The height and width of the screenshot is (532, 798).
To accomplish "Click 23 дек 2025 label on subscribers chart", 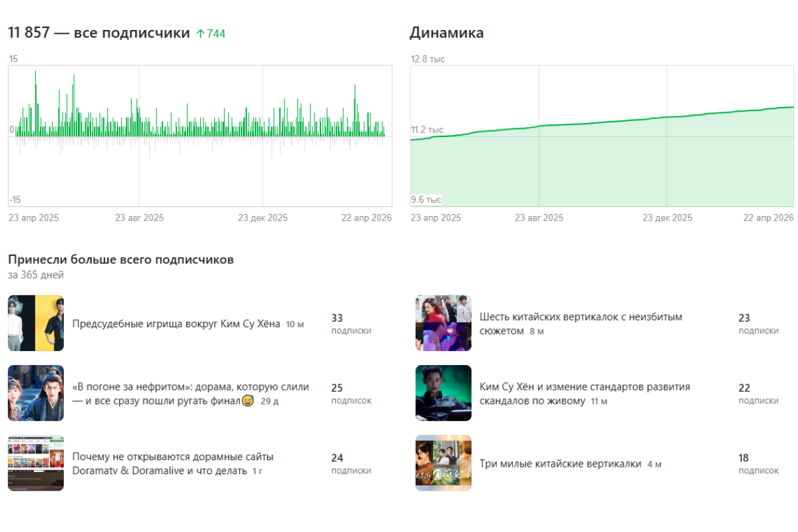I will pos(263,217).
